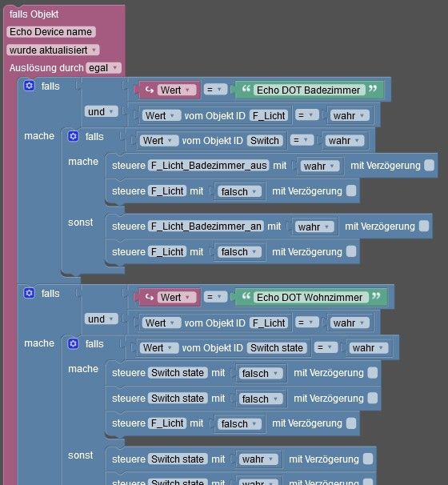Click the falls Objekt trigger block header
This screenshot has width=448, height=485.
34,14
